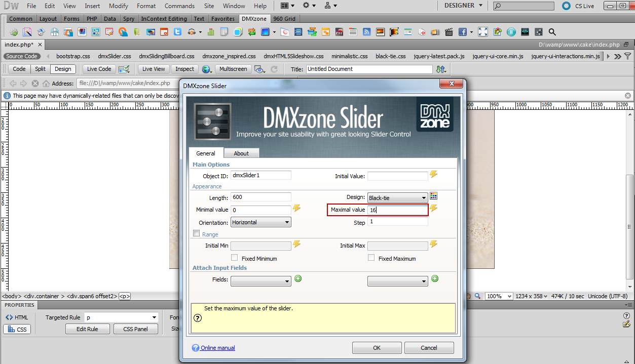Screen dimensions: 635x364
Task: Click OK in the DMXzone Slider dialog
Action: pos(377,348)
